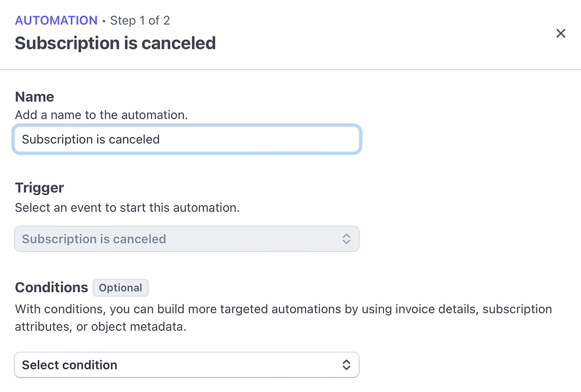Click the word 'canceled' inside the Name input
Image resolution: width=581 pixels, height=392 pixels.
click(135, 139)
